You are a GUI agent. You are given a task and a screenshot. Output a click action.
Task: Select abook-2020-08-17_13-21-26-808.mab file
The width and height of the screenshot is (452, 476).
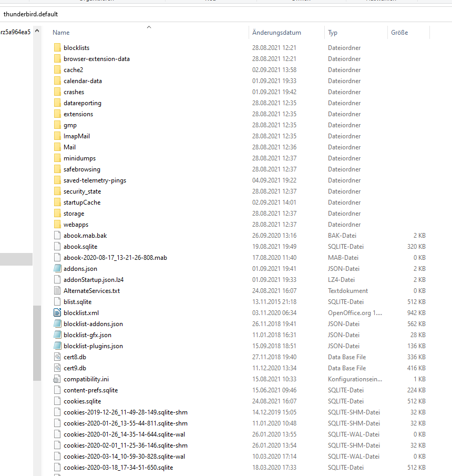[x=115, y=258]
